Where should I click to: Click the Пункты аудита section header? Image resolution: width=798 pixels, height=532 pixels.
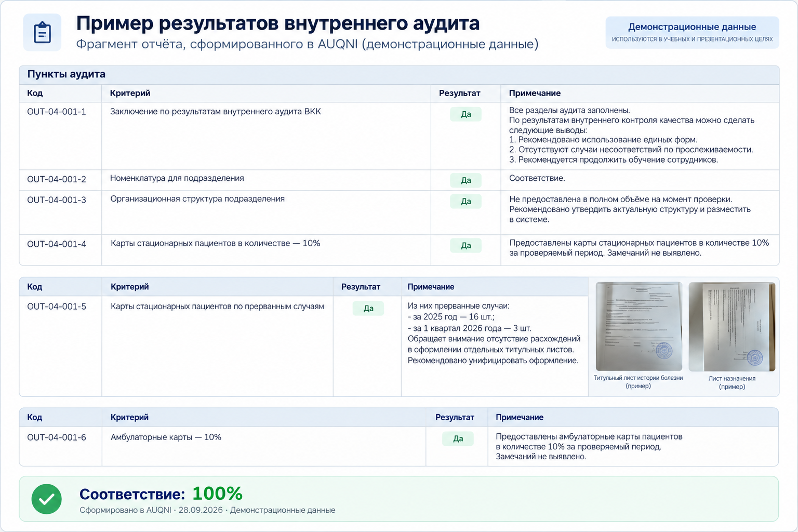pyautogui.click(x=399, y=74)
